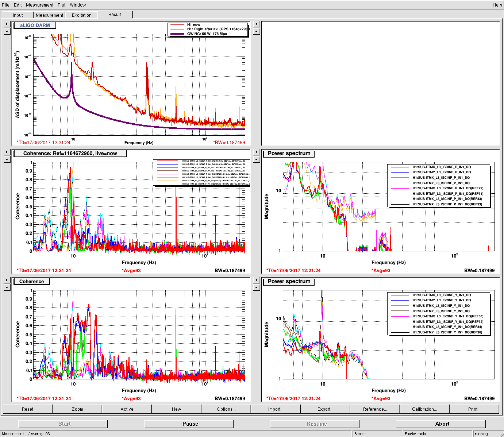Click up-arrow button beside ISCINF_Y Power spectrum plot
The height and width of the screenshot is (437, 504).
coord(257,287)
